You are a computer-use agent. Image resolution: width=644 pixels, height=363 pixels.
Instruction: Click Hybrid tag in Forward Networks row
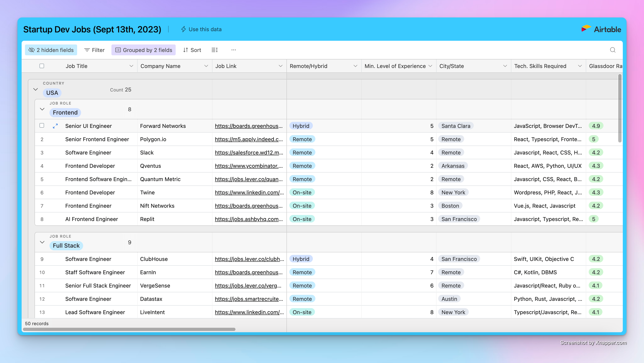pos(301,126)
